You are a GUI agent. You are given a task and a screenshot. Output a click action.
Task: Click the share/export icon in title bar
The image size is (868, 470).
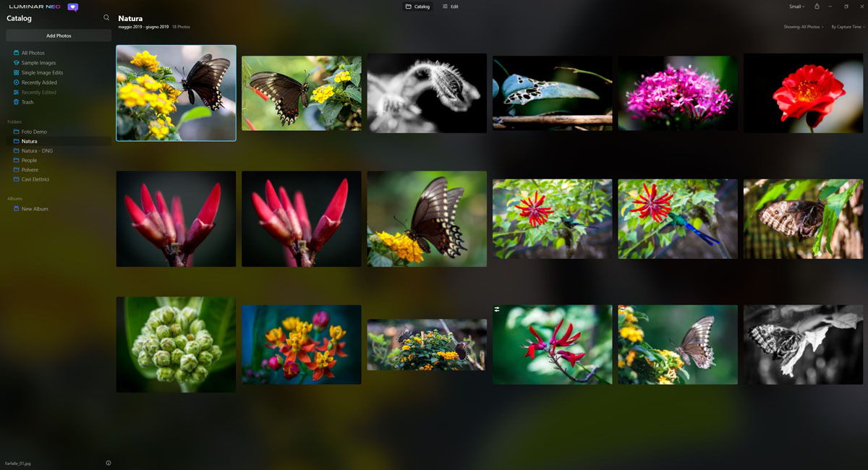tap(817, 7)
